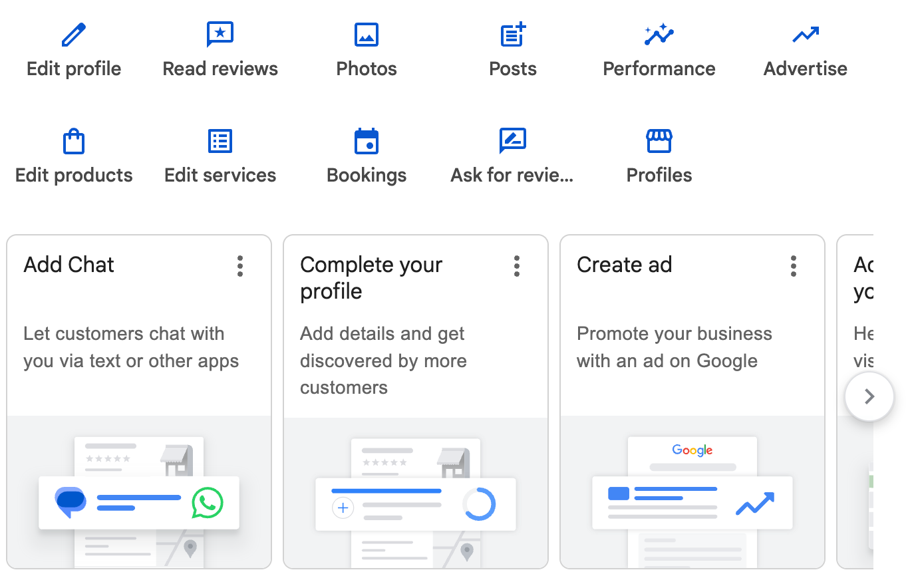Click the Edit services label

[220, 176]
